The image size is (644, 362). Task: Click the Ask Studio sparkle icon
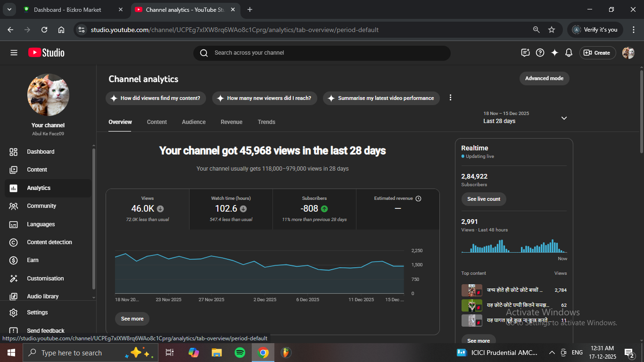tap(554, 53)
